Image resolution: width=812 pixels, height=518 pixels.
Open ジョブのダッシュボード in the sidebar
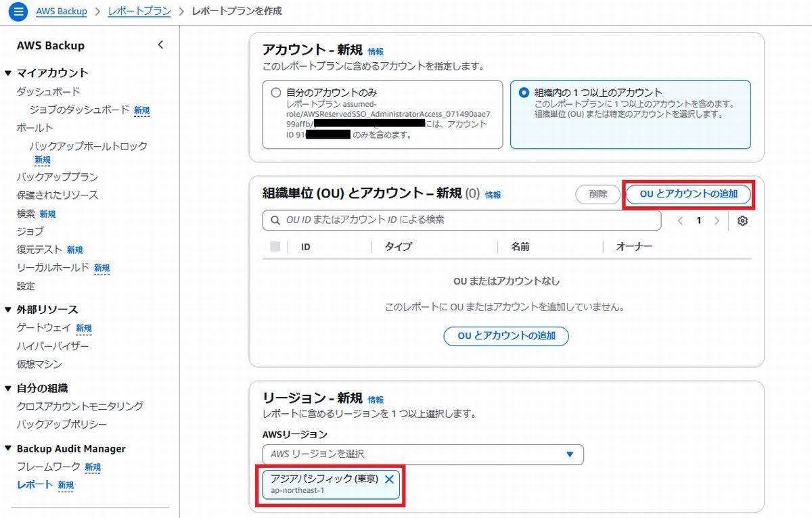coord(79,110)
